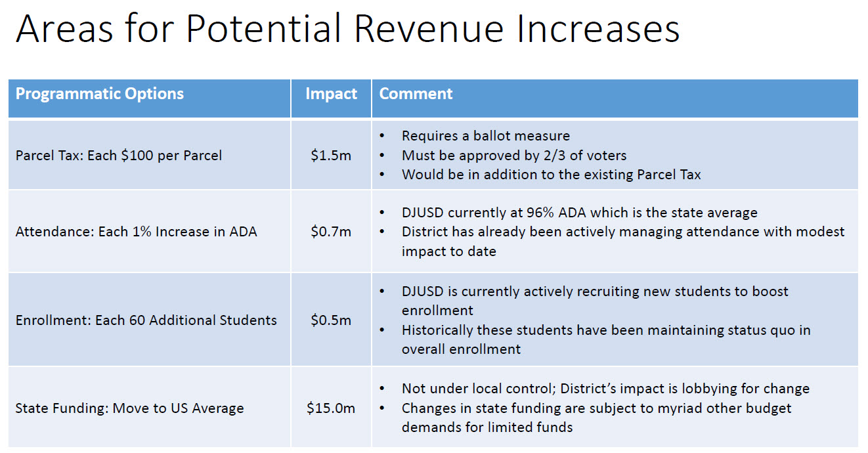This screenshot has width=868, height=453.
Task: Select the "Changes in state funding" bullet
Action: [x=596, y=408]
